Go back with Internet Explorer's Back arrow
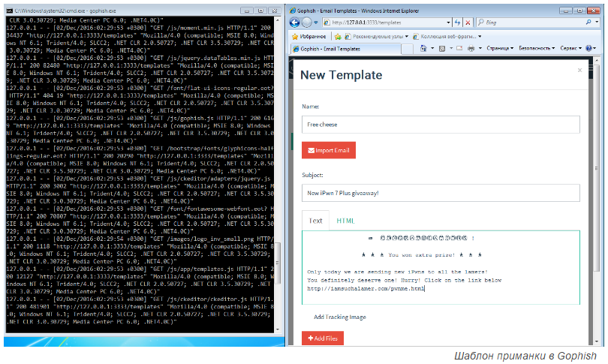Viewport: 608px width, 364px height. click(295, 23)
